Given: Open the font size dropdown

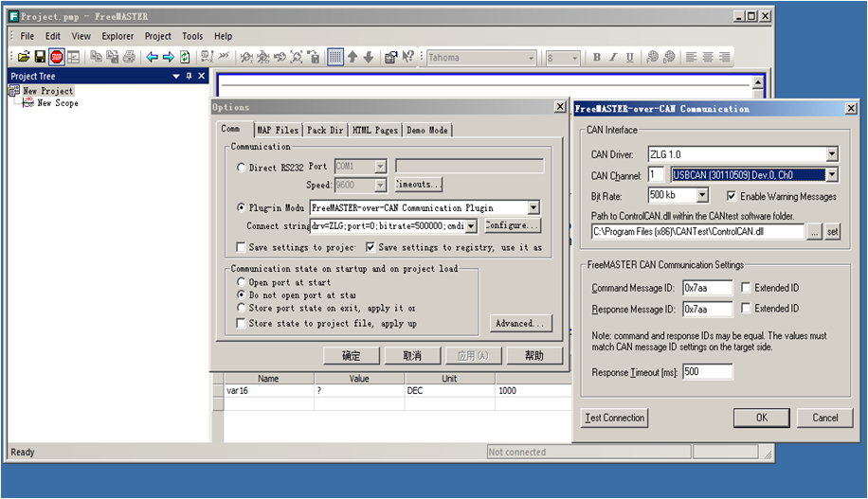Looking at the screenshot, I should pyautogui.click(x=574, y=58).
